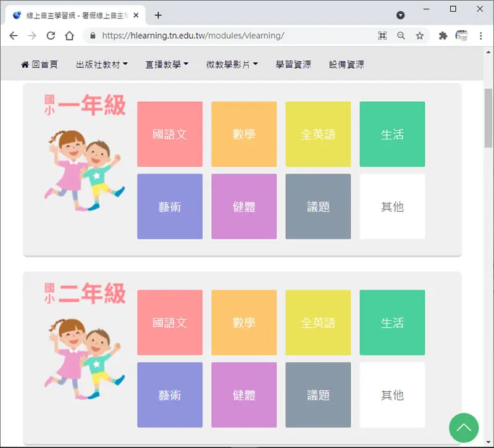
Task: Expand the 出版社教材 dropdown menu
Action: (102, 65)
